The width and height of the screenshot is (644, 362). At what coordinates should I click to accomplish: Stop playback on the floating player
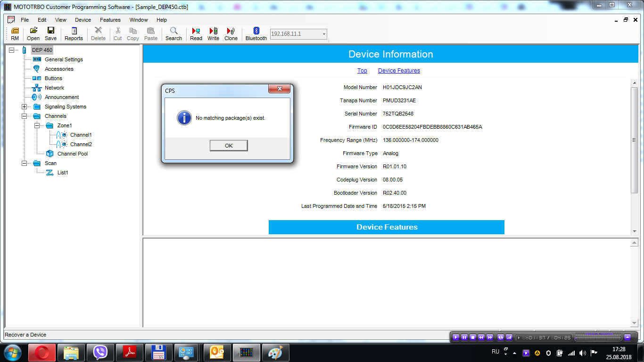coord(473,337)
